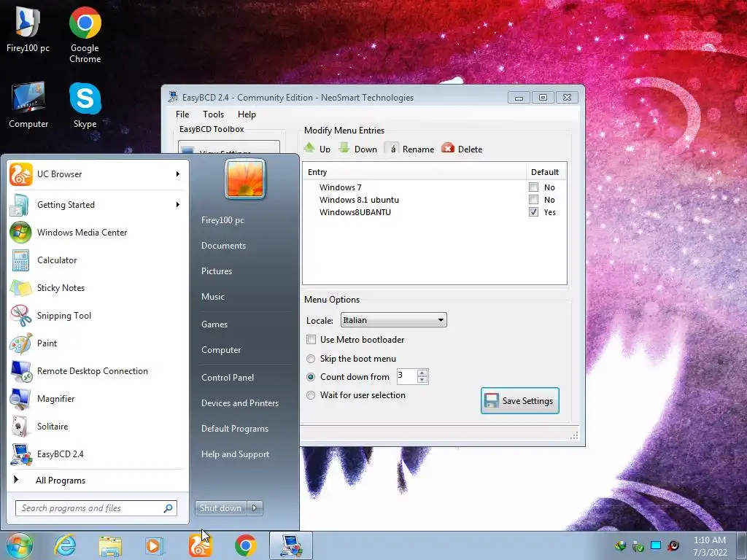Click the Up arrow icon in EasyBCD
Screen dimensions: 747x560
pos(309,148)
